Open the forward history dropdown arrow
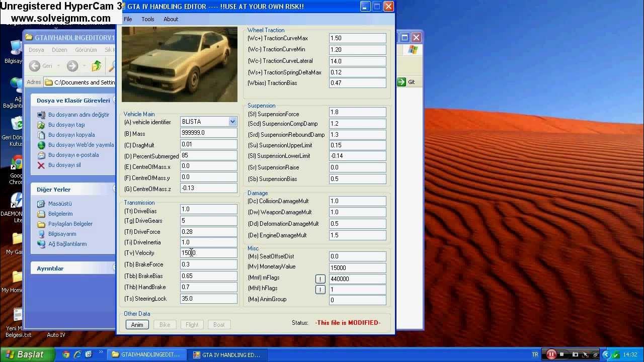 point(84,66)
